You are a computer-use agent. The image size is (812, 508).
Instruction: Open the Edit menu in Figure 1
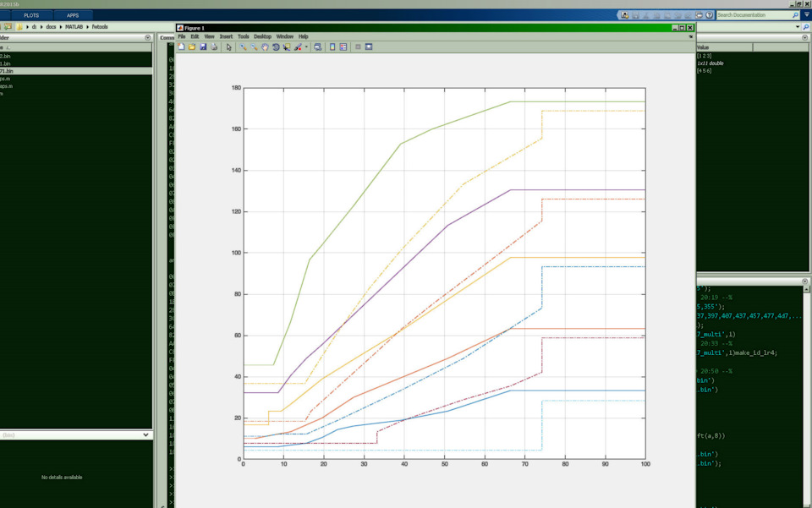tap(195, 36)
